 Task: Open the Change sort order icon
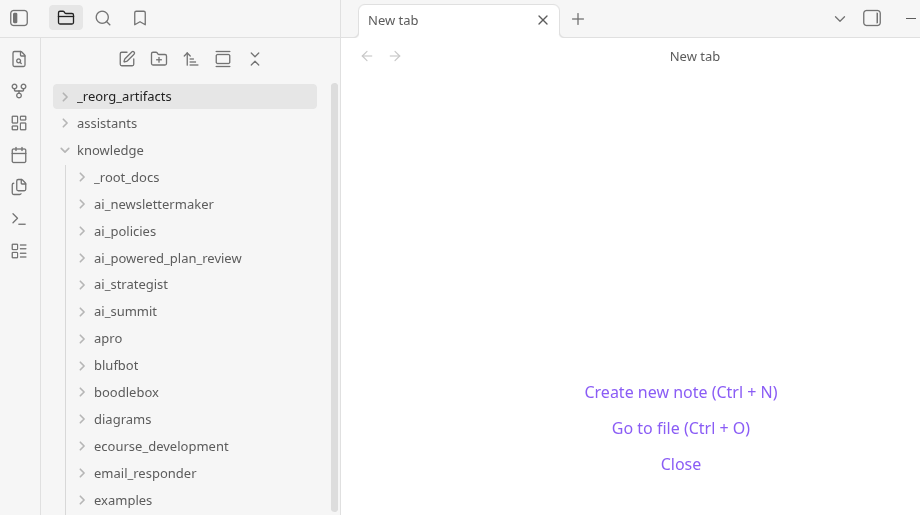tap(191, 59)
